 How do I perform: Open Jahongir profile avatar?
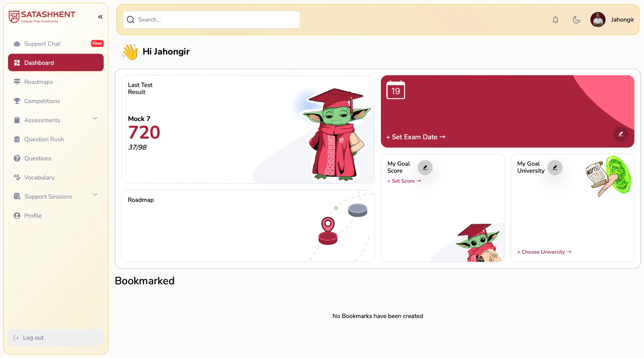598,20
